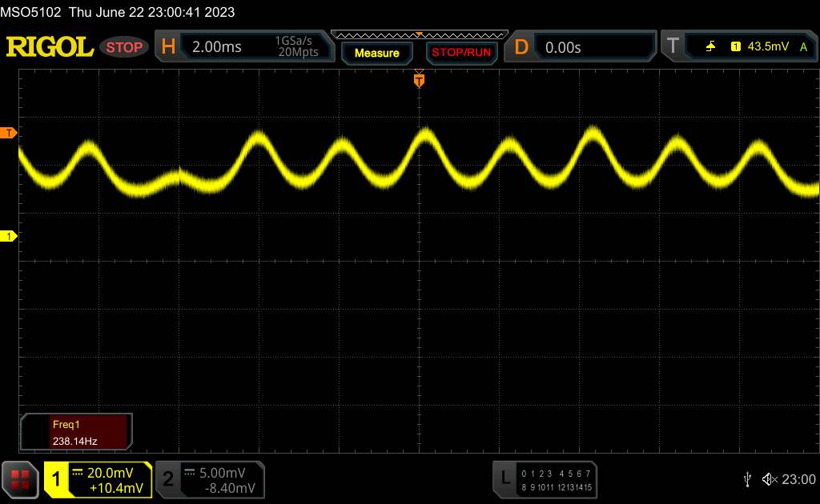Select the rising edge trigger icon
The image size is (820, 504).
(x=711, y=47)
